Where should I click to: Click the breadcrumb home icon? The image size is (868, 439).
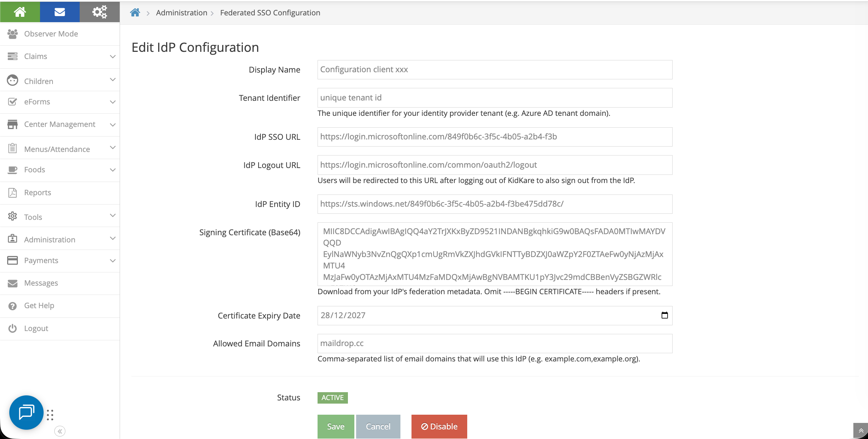pos(135,12)
